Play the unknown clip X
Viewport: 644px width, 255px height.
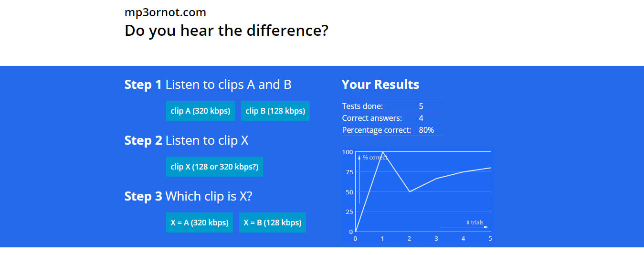(214, 167)
